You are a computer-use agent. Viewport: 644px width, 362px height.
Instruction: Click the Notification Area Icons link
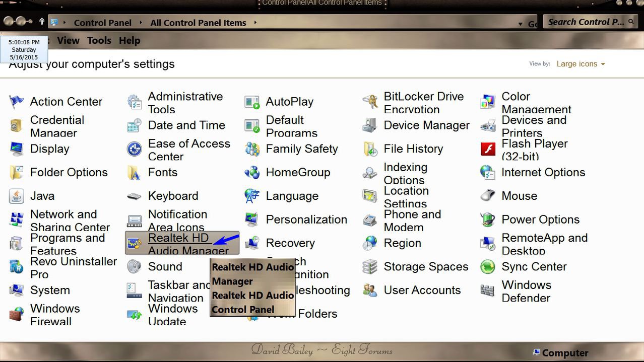pos(177,221)
